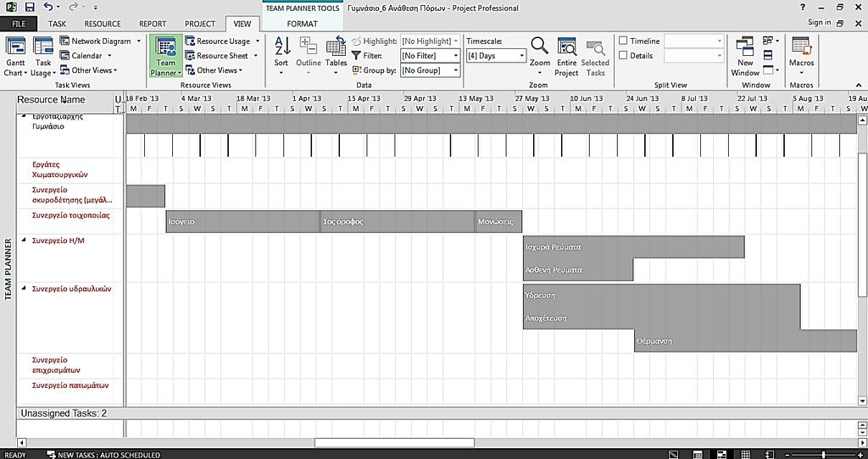Open the Sort menu

pyautogui.click(x=281, y=57)
